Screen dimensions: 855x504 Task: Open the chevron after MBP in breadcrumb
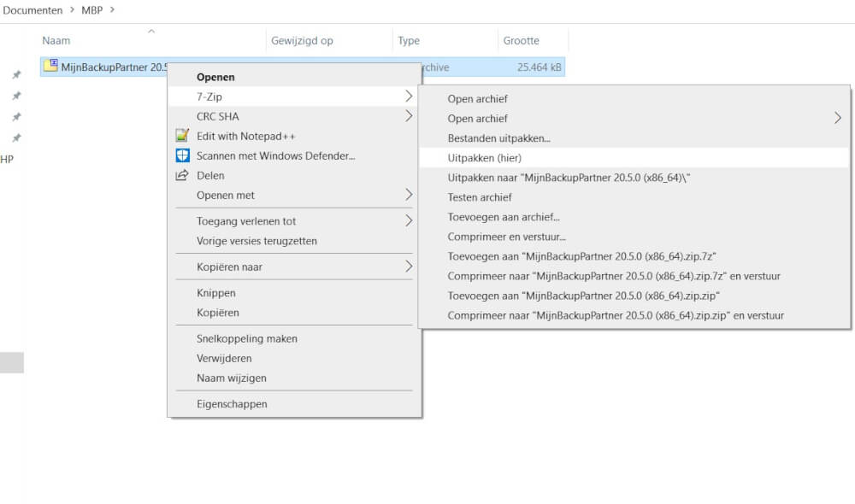tap(112, 9)
